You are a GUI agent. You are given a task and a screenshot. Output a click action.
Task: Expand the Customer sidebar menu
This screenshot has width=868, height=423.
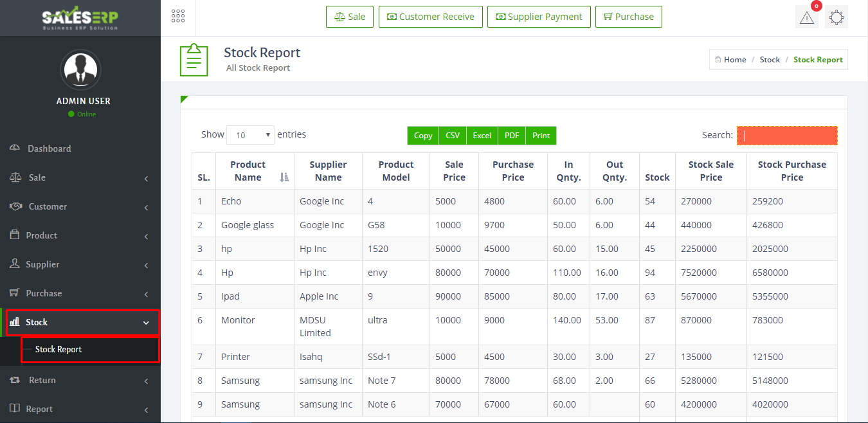[80, 206]
